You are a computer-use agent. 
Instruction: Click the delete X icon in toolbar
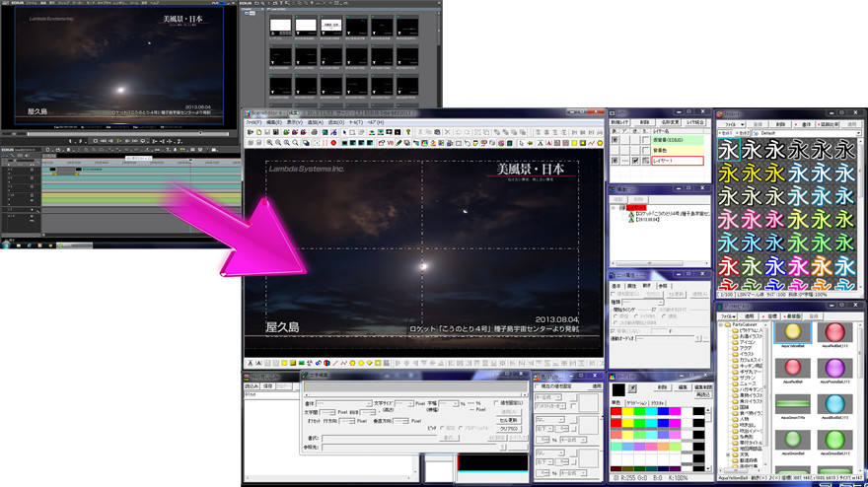(447, 132)
